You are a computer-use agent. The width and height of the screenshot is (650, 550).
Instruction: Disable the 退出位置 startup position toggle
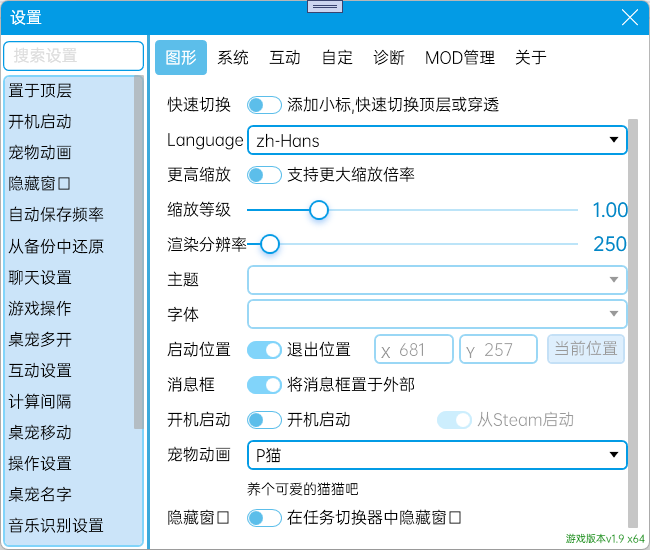[264, 350]
